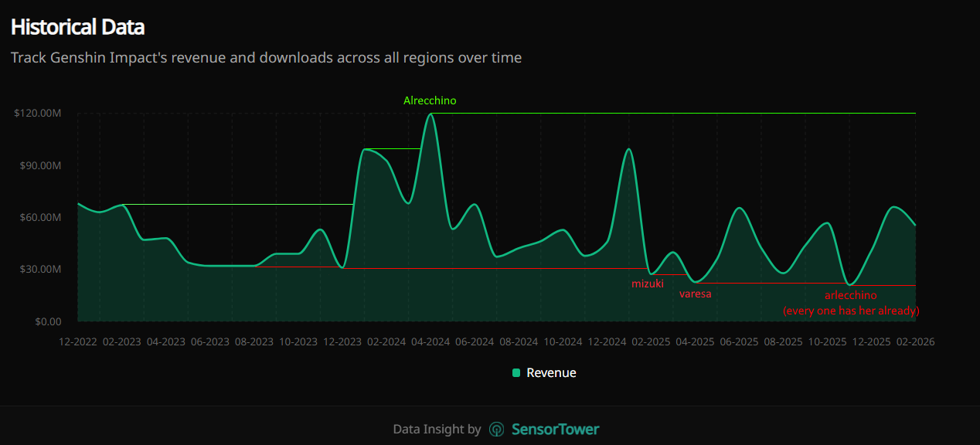Click the 02-2024 date label
The image size is (980, 445).
pos(386,341)
